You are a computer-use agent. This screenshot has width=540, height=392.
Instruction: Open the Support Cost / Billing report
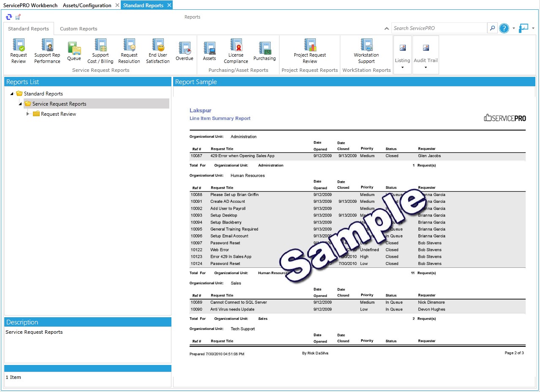tap(100, 51)
